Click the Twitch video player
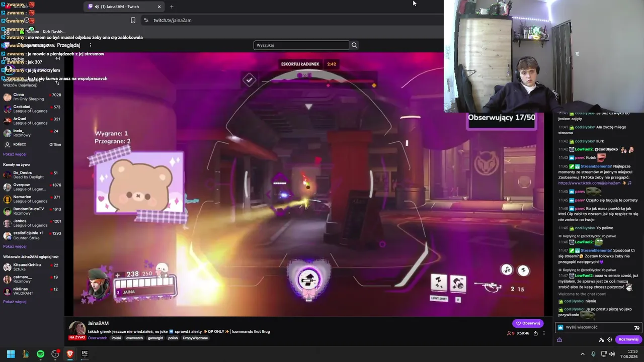 tap(308, 184)
